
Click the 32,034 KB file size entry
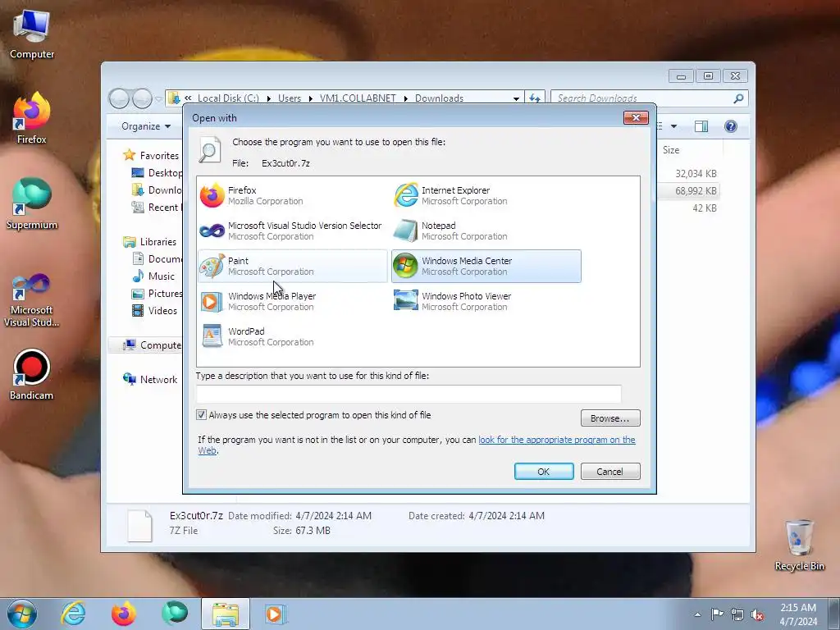coord(696,174)
